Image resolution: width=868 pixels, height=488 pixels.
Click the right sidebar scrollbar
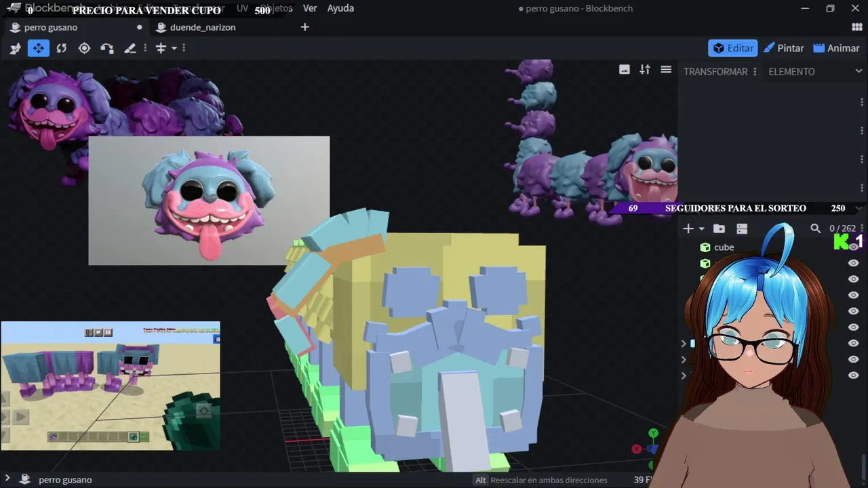865,468
